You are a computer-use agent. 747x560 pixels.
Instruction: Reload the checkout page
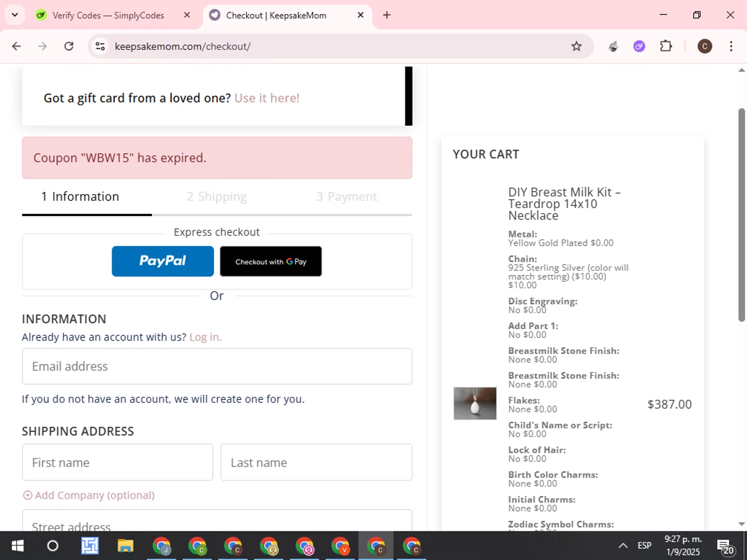tap(69, 46)
